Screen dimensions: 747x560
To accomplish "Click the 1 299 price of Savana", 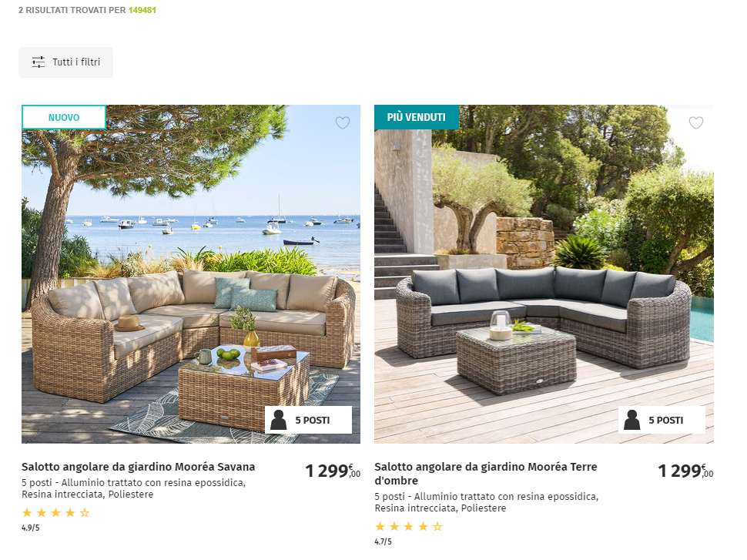I will click(x=333, y=471).
